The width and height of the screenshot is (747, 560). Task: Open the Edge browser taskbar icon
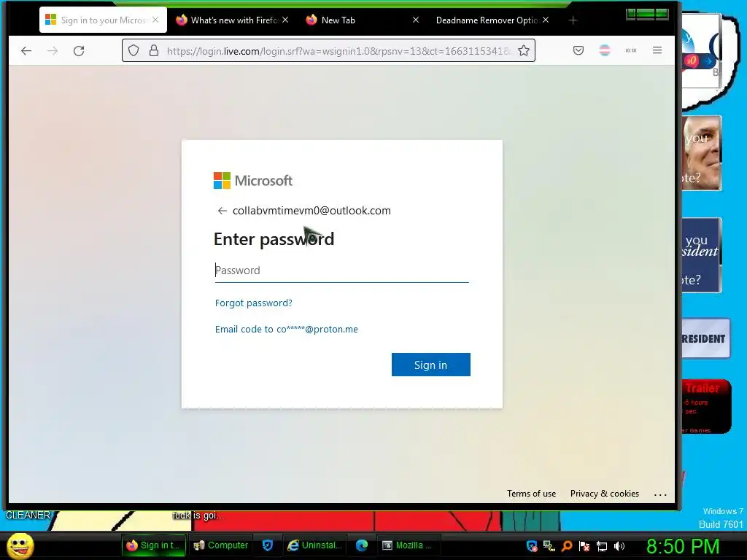[362, 545]
